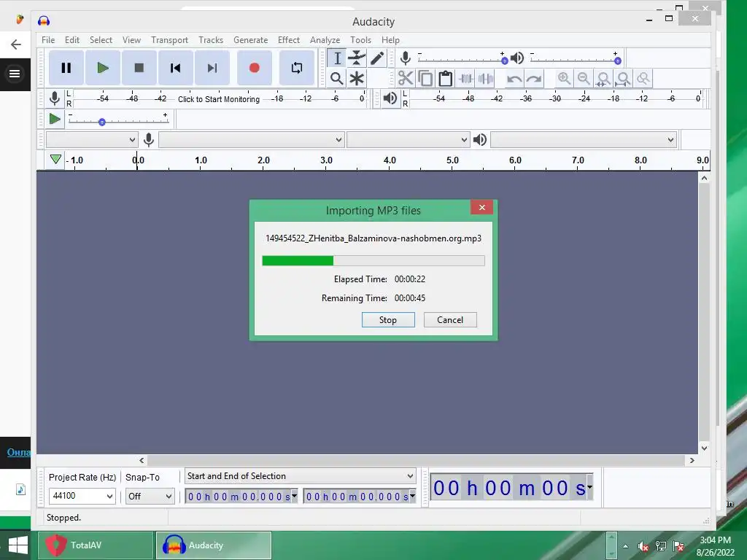Skip to Start of track
Image resolution: width=747 pixels, height=560 pixels.
pos(175,68)
